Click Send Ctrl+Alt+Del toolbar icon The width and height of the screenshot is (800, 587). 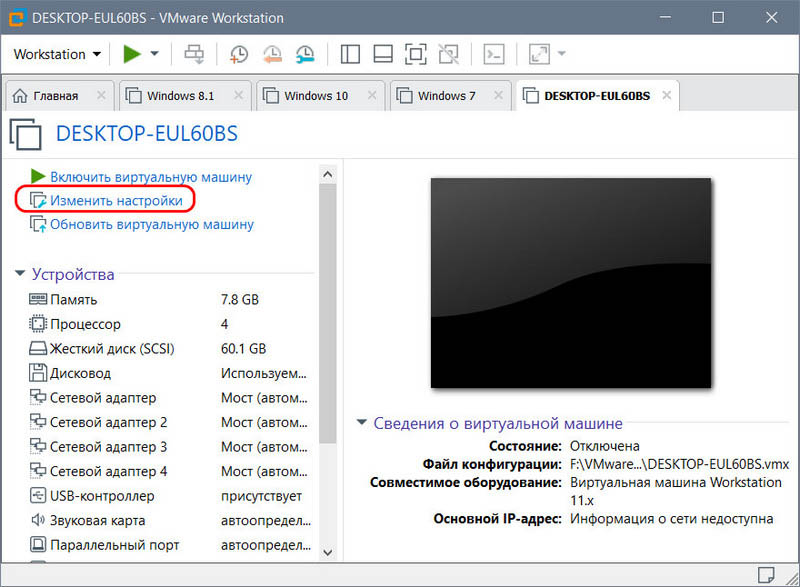(x=194, y=54)
